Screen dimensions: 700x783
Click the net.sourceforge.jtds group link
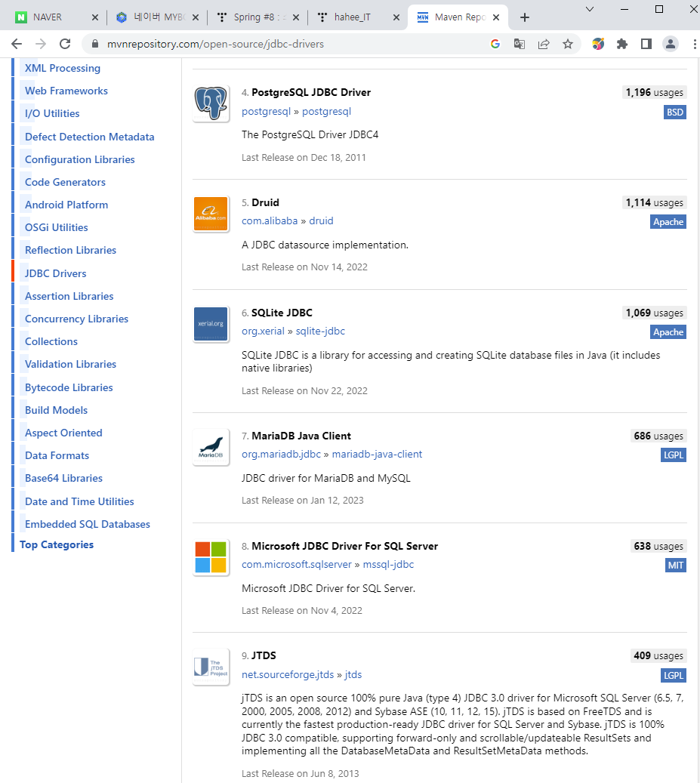tap(288, 674)
